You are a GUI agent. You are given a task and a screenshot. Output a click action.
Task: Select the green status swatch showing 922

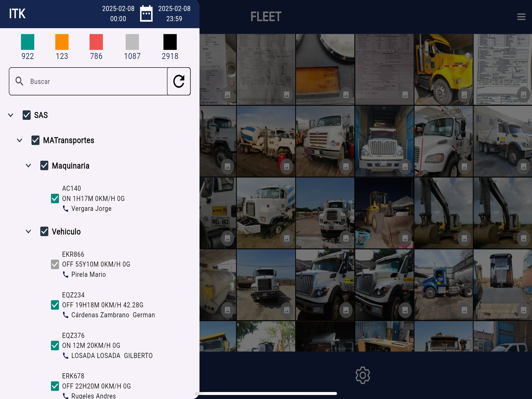[x=28, y=42]
